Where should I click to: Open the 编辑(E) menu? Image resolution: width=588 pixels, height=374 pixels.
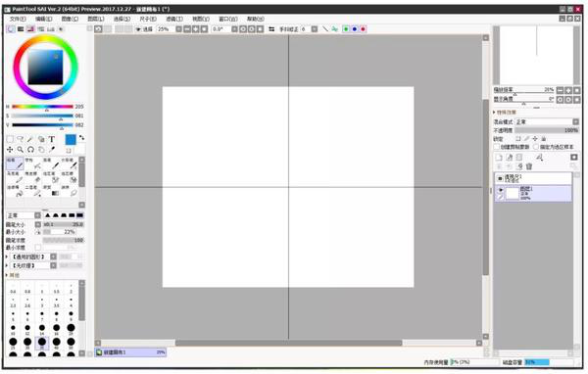tap(43, 19)
